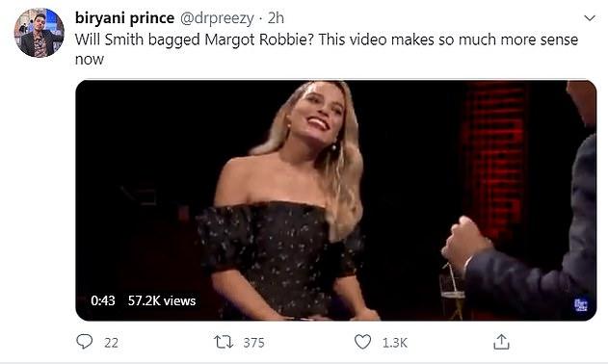Viewport: 608px width, 364px height.
Task: Play the embedded video
Action: (x=335, y=200)
